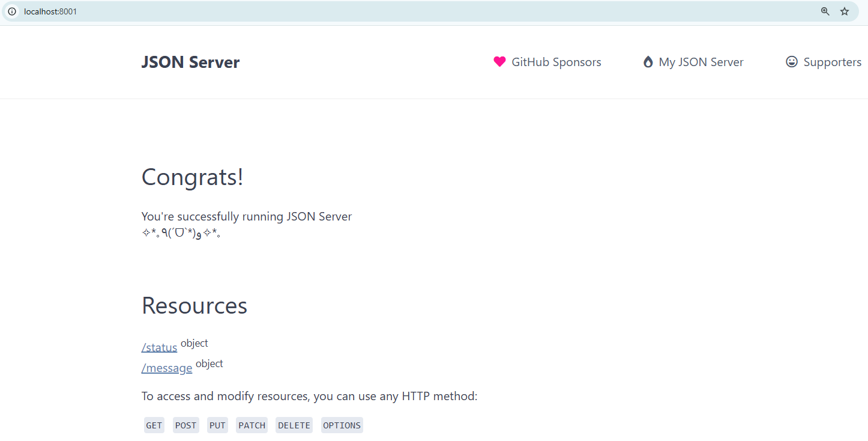Click the "object" label next to /message
868x441 pixels.
point(209,363)
